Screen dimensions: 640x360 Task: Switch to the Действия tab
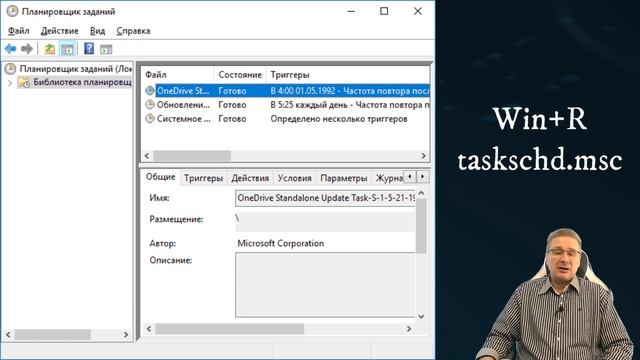coord(250,178)
